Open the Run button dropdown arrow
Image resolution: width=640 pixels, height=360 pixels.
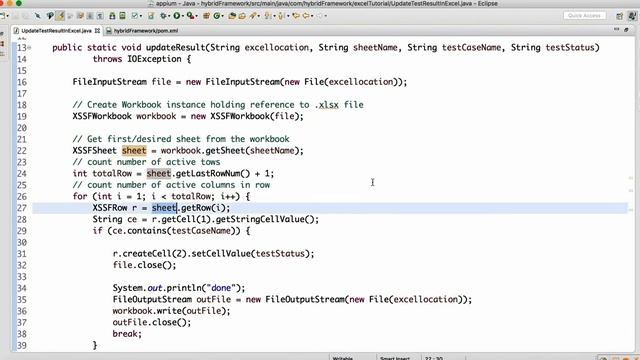(x=183, y=16)
